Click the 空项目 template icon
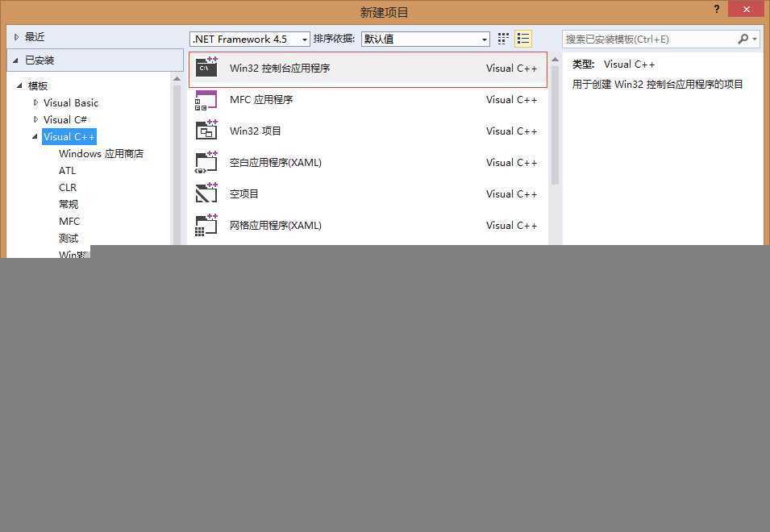 point(206,193)
